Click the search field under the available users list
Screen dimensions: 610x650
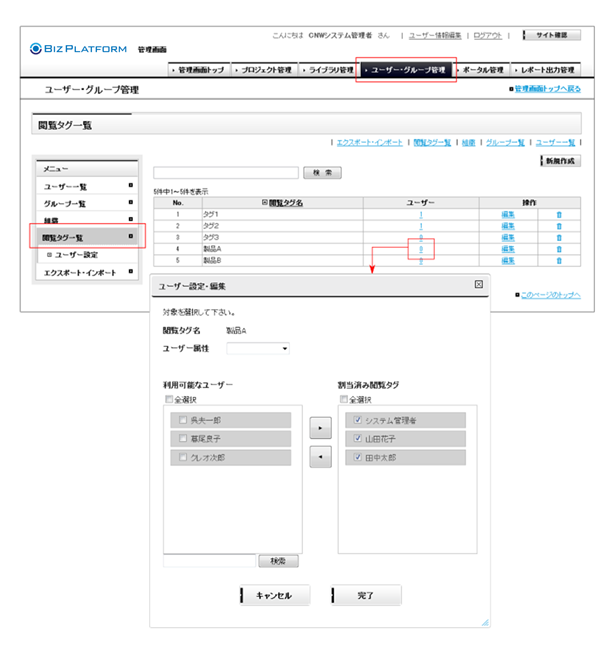click(209, 561)
